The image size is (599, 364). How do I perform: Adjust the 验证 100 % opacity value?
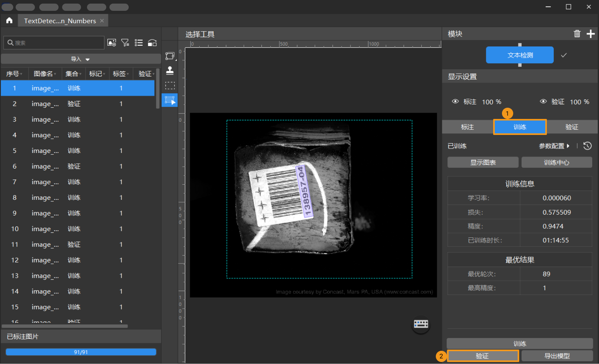579,102
